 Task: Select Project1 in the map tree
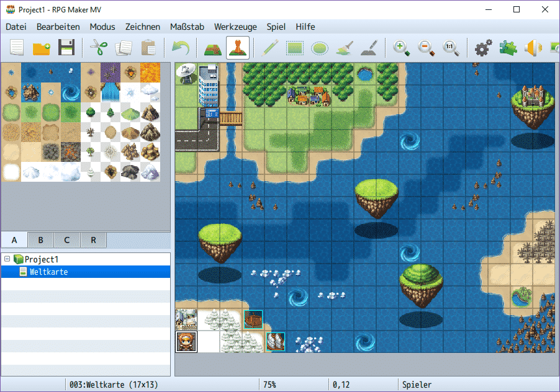[x=42, y=259]
